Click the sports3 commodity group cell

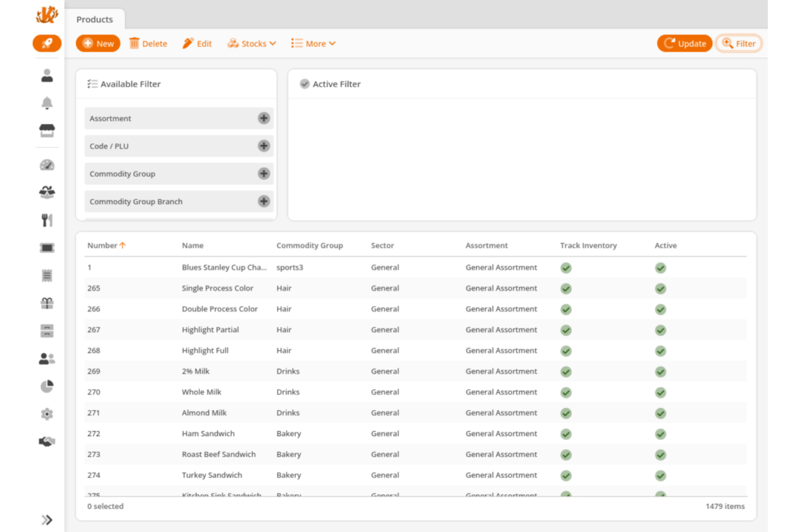[290, 267]
